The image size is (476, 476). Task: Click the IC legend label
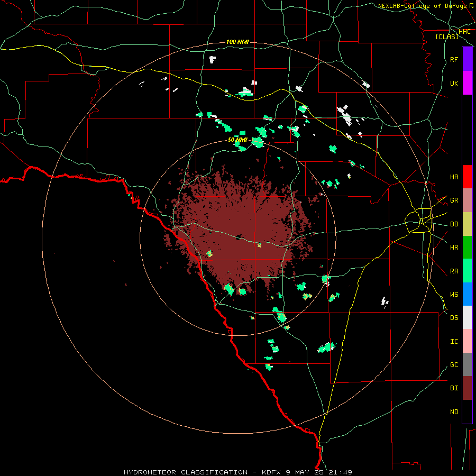[x=454, y=341]
